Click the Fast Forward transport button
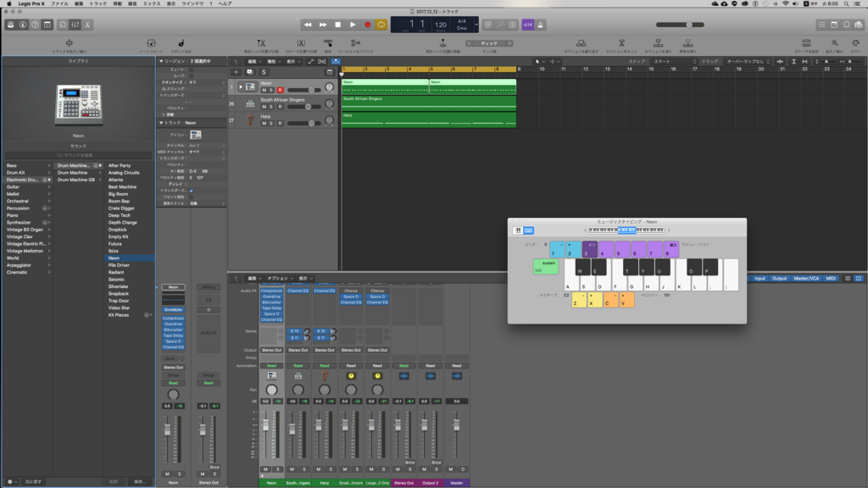 pos(323,25)
